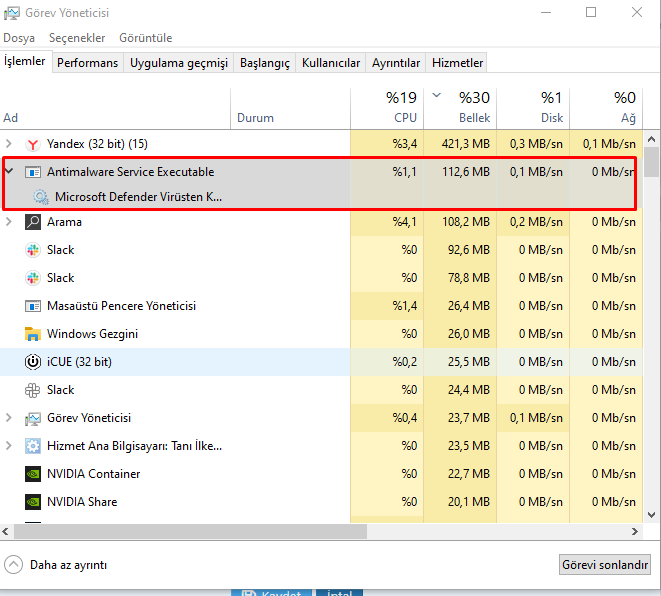Select the NVIDIA Share process name
This screenshot has height=596, width=661.
click(x=82, y=502)
